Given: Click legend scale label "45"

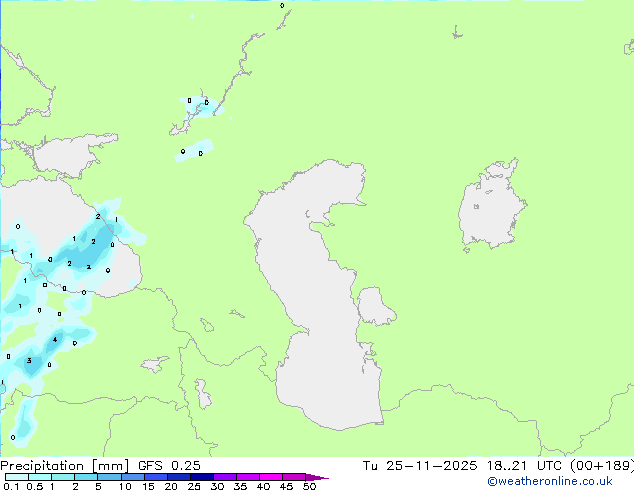Looking at the screenshot, I should [286, 486].
